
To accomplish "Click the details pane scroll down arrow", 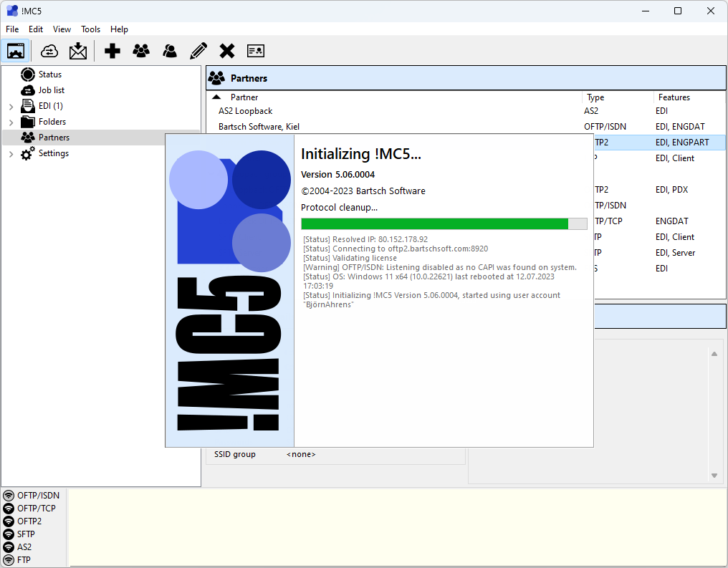I will pyautogui.click(x=714, y=476).
